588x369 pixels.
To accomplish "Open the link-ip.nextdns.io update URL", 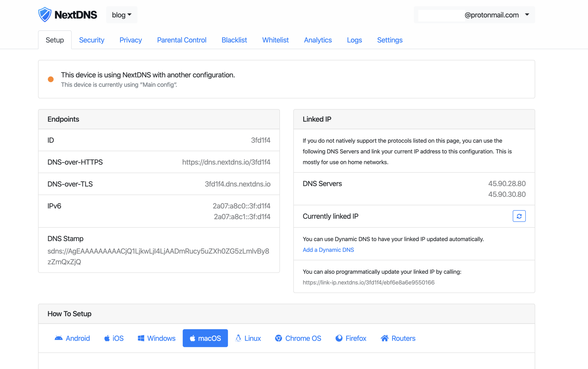I will pos(368,282).
